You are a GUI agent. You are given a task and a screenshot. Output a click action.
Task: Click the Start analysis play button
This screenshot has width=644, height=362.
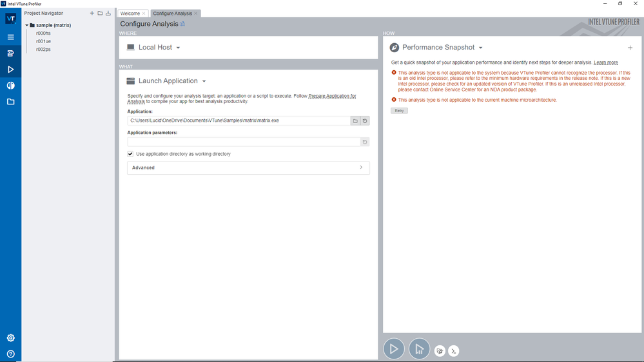click(394, 348)
